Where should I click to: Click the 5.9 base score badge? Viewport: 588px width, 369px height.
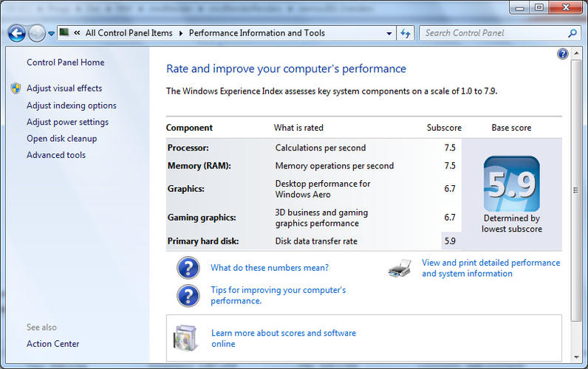pos(511,184)
